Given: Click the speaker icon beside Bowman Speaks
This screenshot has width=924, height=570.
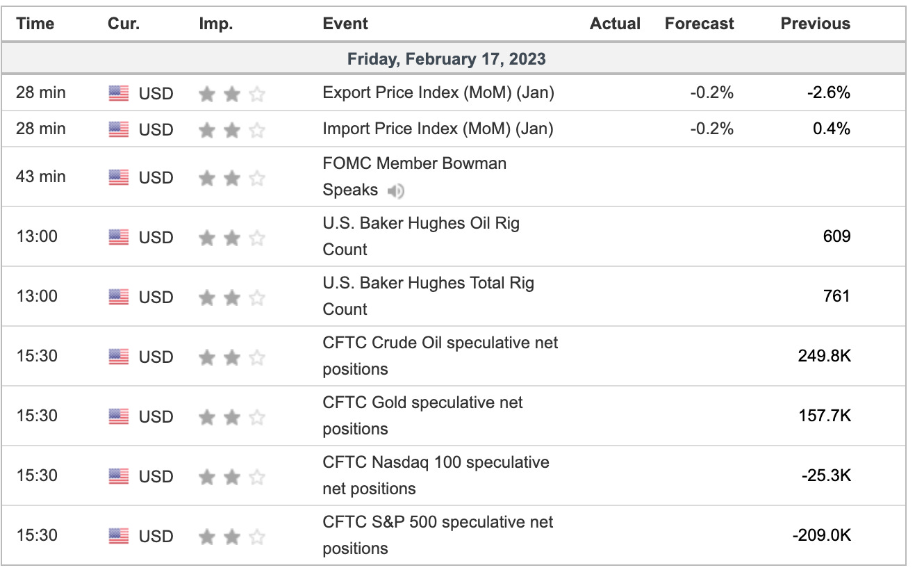Looking at the screenshot, I should point(396,190).
